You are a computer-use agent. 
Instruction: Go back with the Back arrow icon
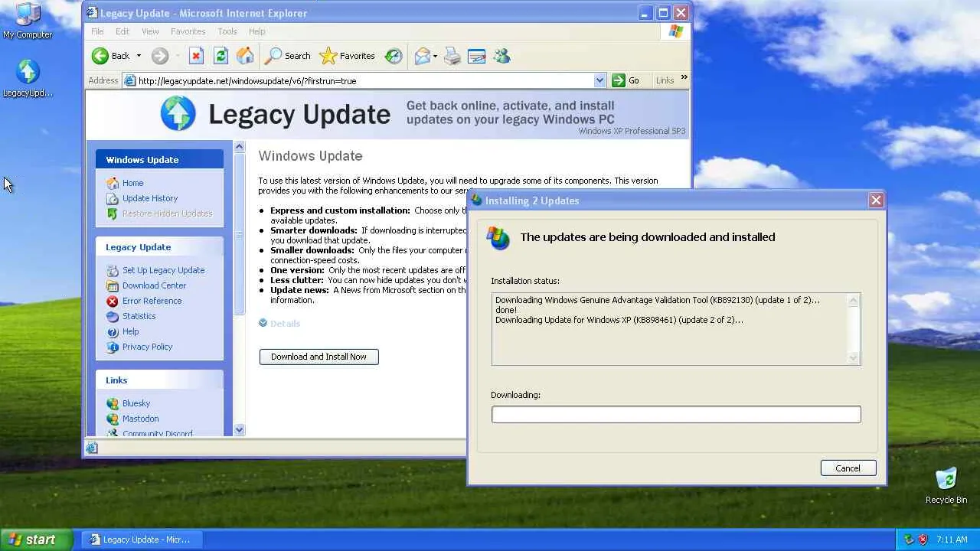(x=100, y=56)
